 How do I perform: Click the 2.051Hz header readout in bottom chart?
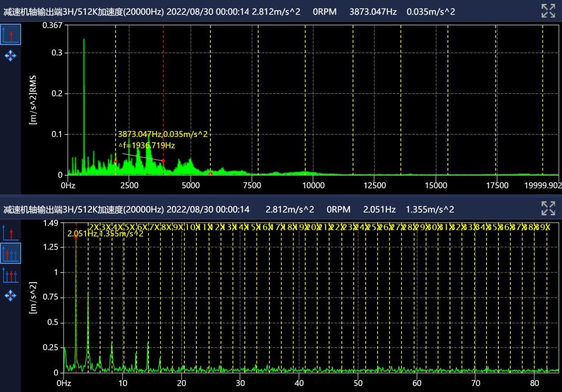(x=379, y=209)
